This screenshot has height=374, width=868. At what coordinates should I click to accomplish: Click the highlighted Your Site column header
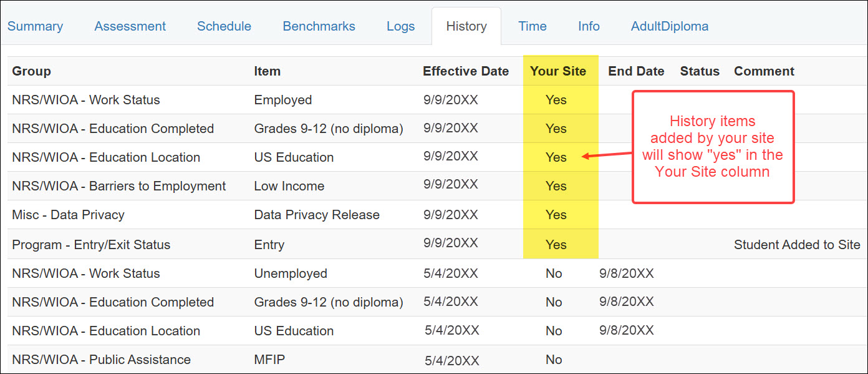558,71
